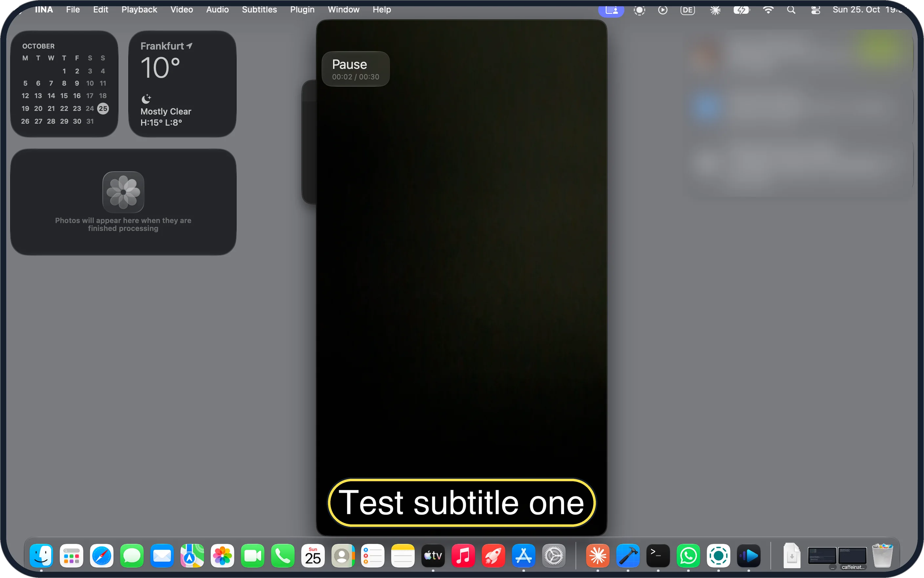Launch Safari from the Dock
This screenshot has width=924, height=578.
point(102,556)
